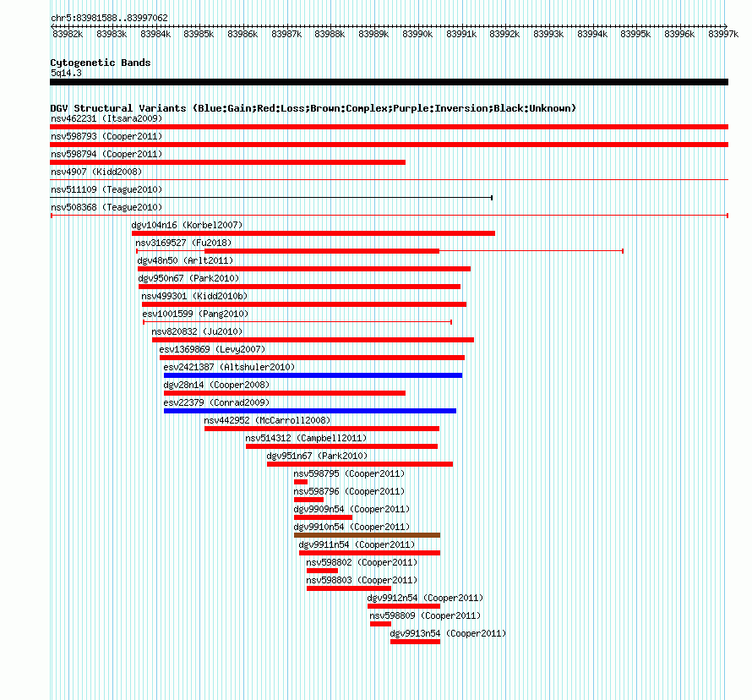Select the 83993k ruler position

point(548,34)
